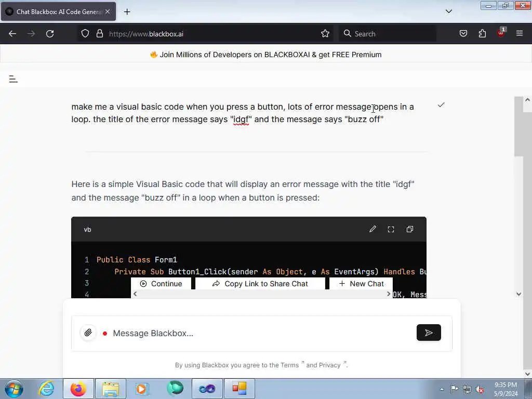Launch Internet Explorer from taskbar

(47, 389)
